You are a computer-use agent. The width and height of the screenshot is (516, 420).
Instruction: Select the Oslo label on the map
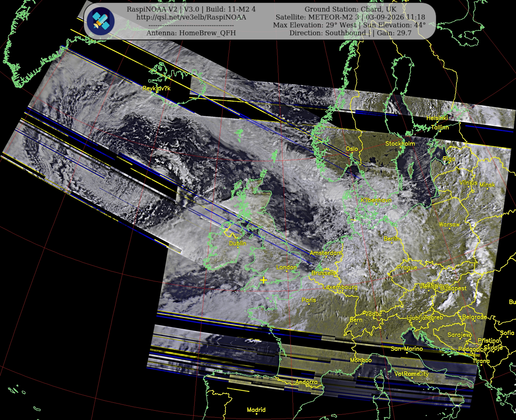click(x=352, y=149)
